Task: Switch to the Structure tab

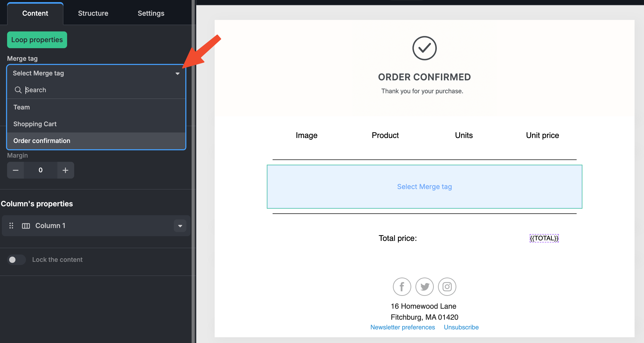Action: (93, 13)
